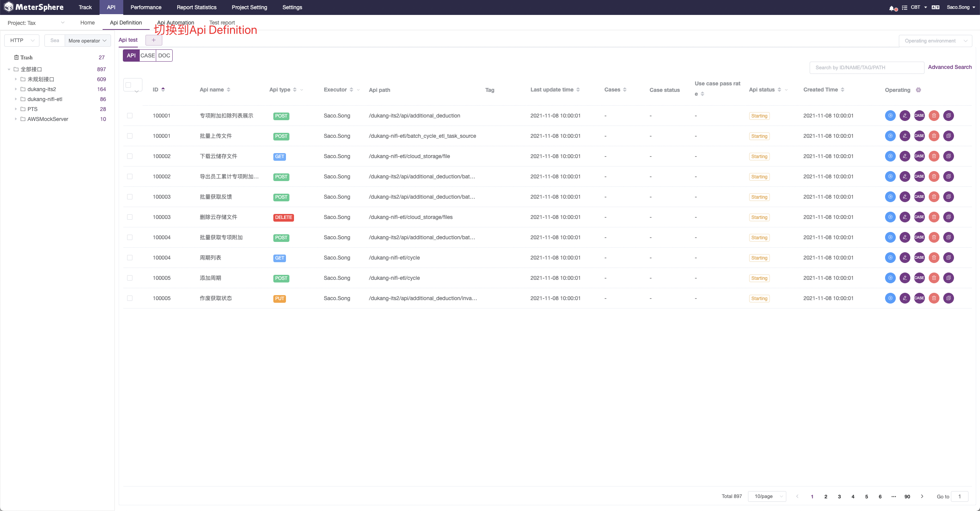Open the language translation icon
The image size is (980, 511).
(935, 7)
